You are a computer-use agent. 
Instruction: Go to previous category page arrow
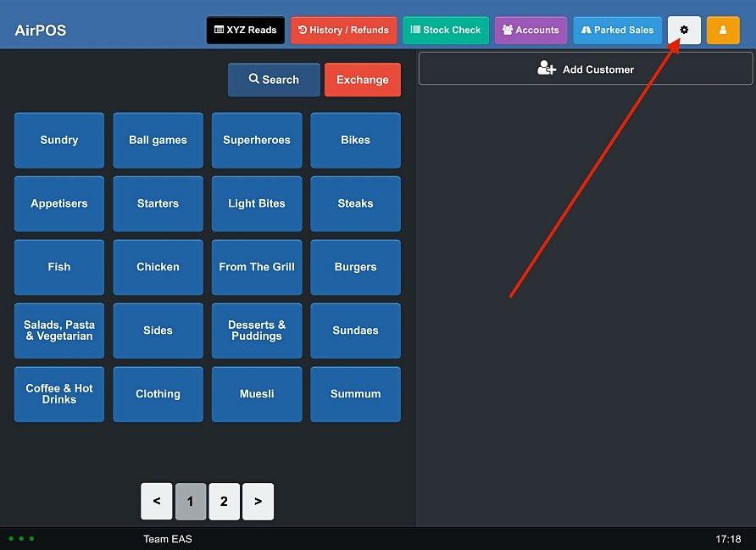tap(157, 502)
